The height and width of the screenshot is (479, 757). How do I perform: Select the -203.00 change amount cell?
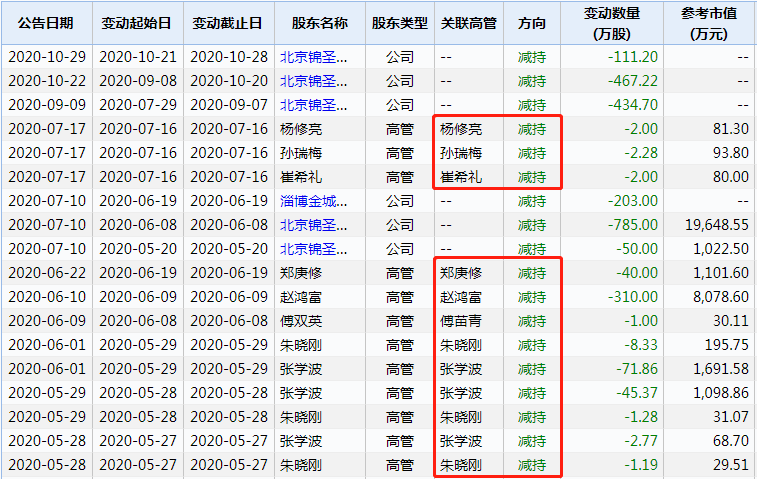pyautogui.click(x=633, y=201)
